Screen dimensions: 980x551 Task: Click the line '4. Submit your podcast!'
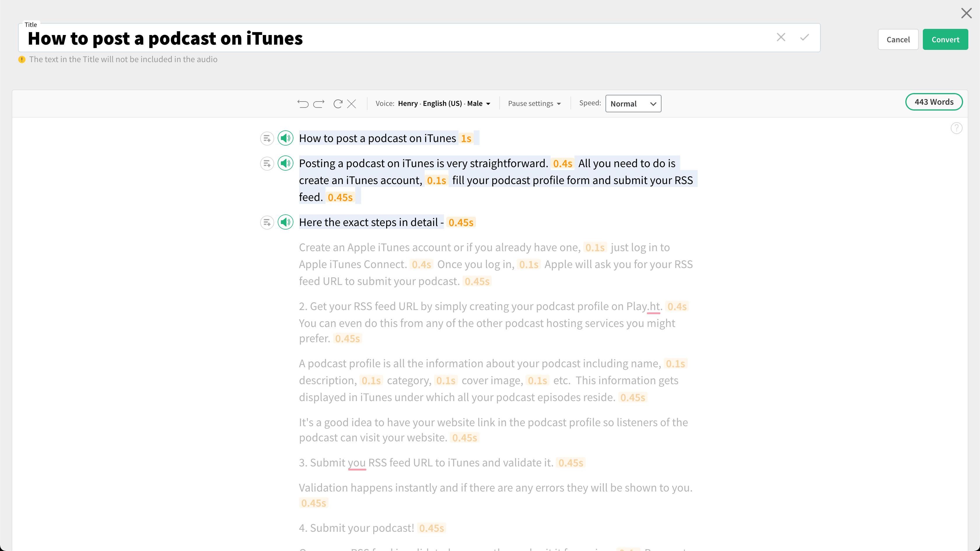(x=356, y=528)
